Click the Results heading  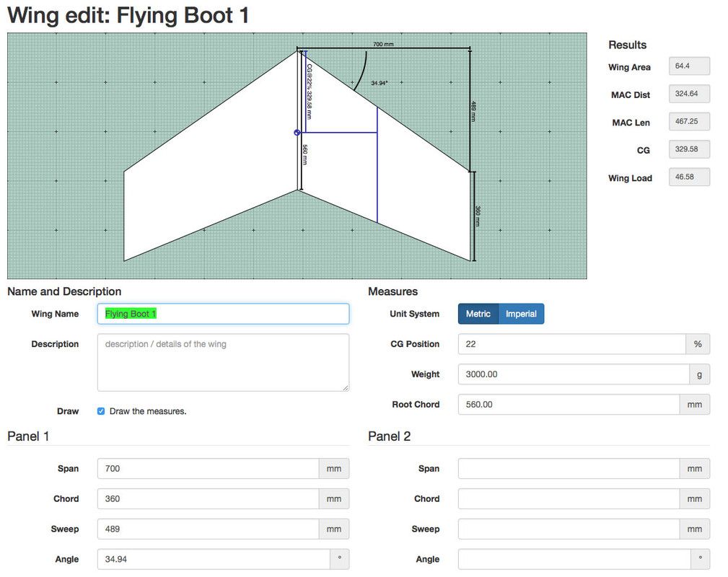(x=627, y=45)
